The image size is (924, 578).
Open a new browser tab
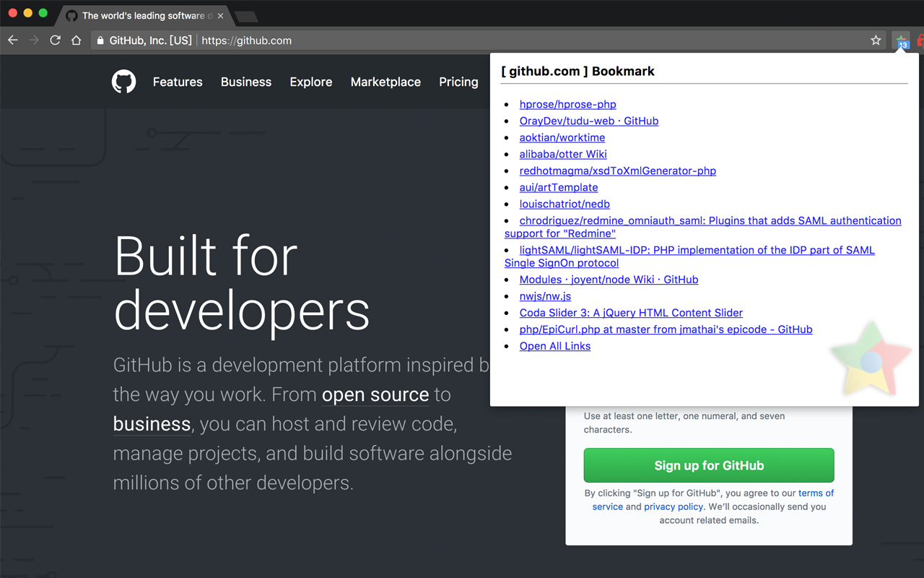[x=246, y=15]
